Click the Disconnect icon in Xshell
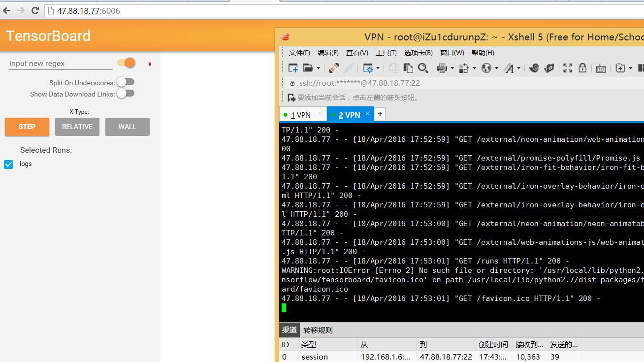Viewport: 644px width, 362px height. point(349,68)
